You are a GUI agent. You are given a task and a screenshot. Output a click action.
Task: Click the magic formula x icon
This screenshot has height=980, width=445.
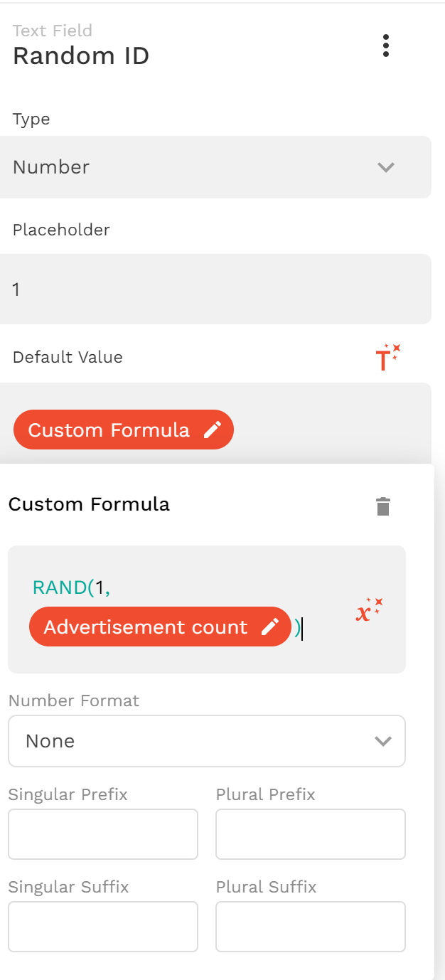(x=369, y=610)
